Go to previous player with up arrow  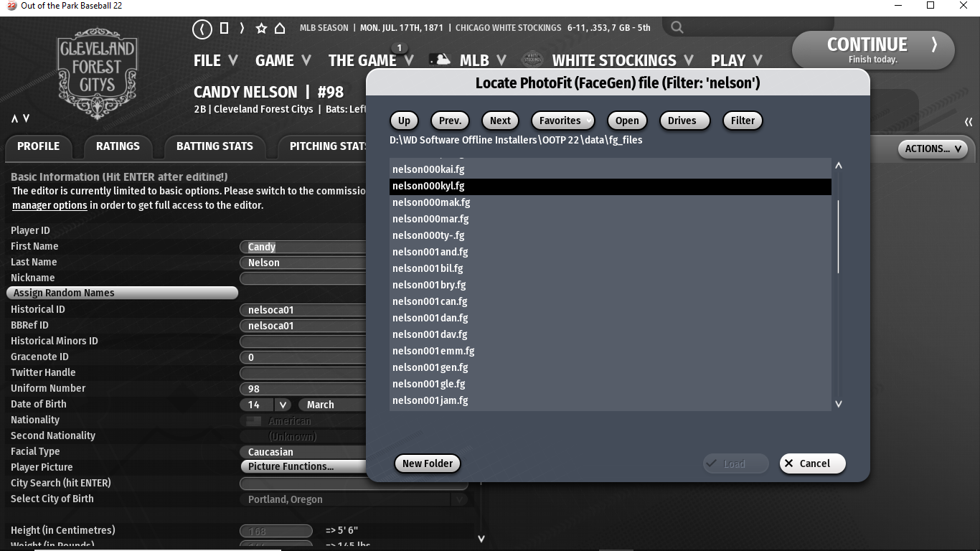coord(14,118)
